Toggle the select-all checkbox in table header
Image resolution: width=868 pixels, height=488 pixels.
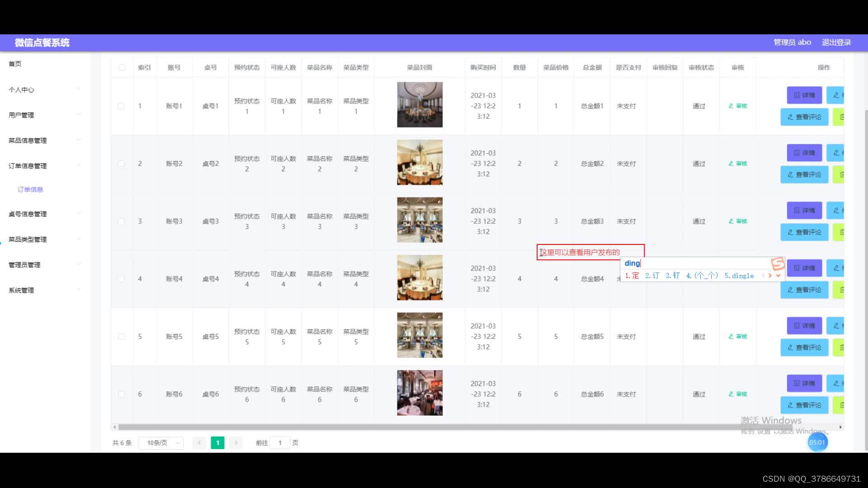coord(122,68)
